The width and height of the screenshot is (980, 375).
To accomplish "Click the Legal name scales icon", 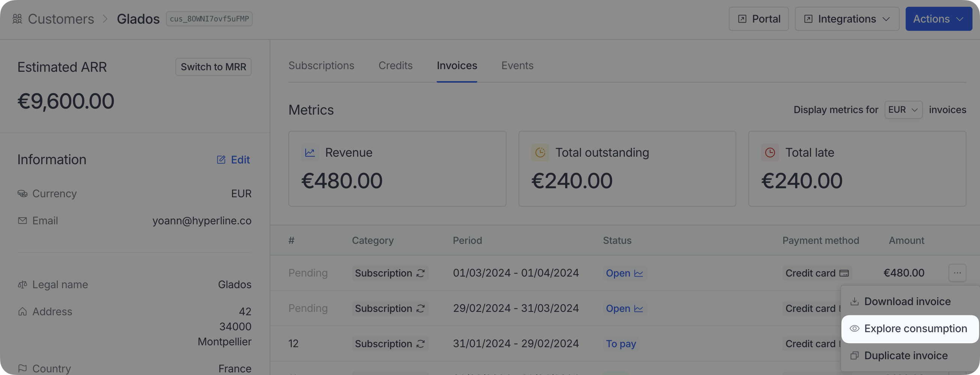I will [23, 284].
